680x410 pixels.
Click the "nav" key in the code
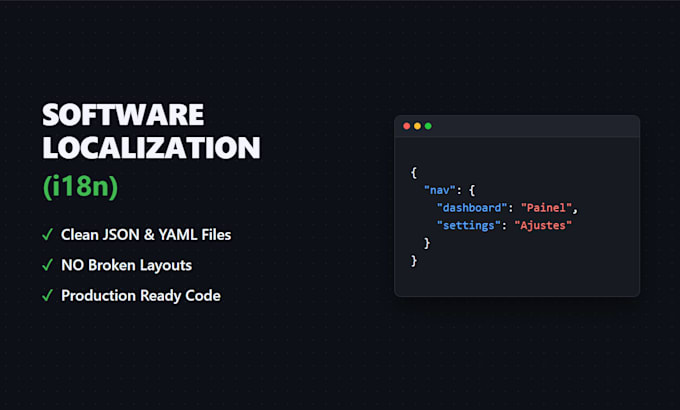(440, 190)
